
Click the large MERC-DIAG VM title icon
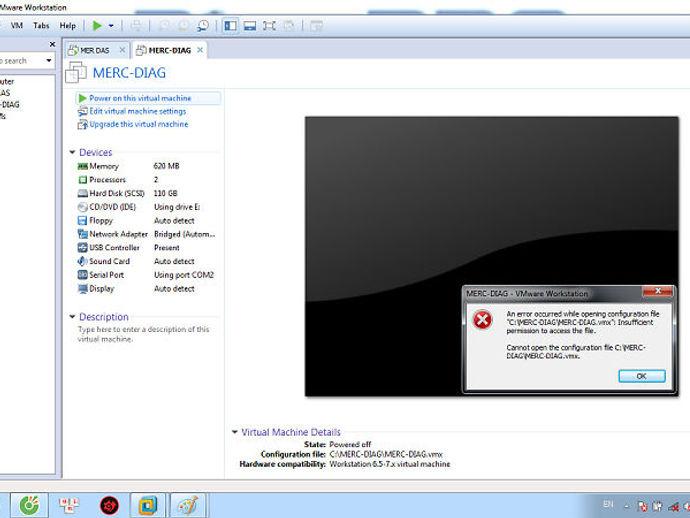coord(76,72)
